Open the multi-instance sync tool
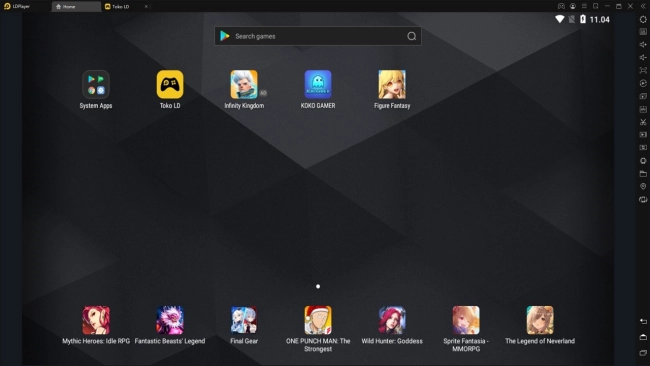The image size is (650, 366). coord(643,96)
